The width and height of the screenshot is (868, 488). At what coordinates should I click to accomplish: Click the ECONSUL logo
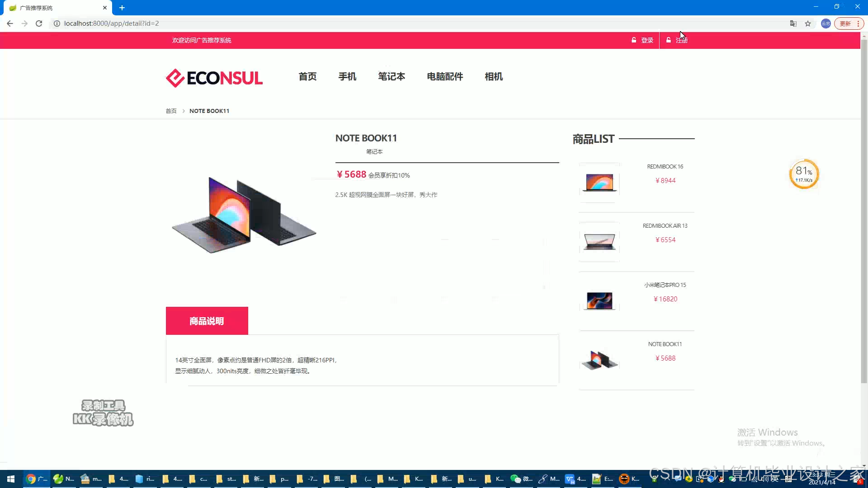point(214,78)
